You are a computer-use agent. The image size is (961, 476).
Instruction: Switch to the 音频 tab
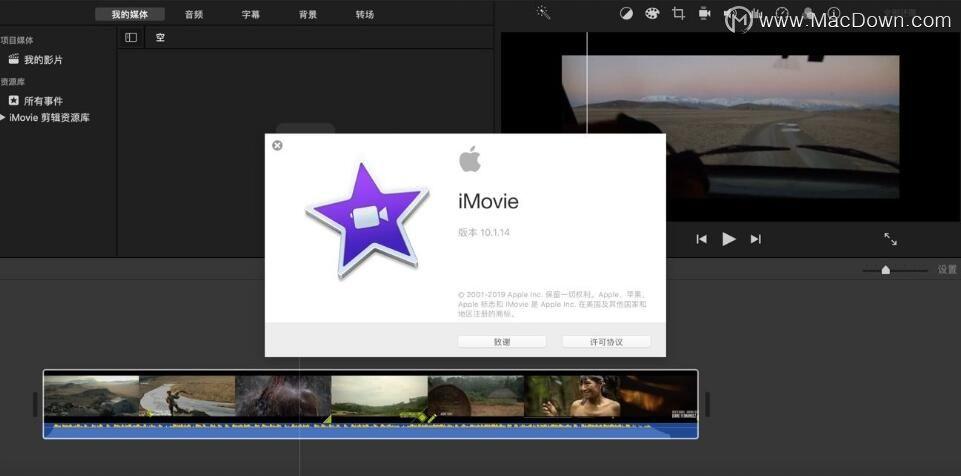[x=194, y=15]
